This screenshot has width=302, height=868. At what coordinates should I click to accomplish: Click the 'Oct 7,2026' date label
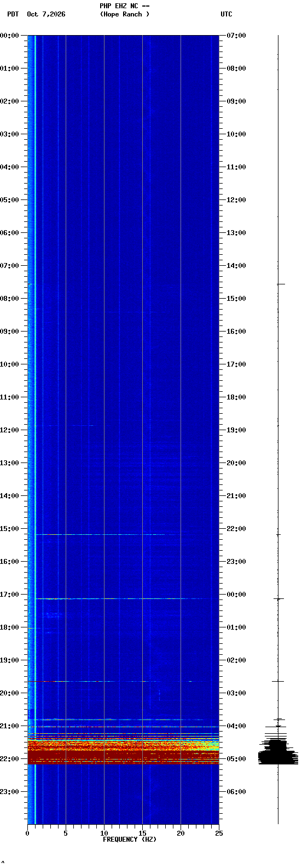pos(46,14)
